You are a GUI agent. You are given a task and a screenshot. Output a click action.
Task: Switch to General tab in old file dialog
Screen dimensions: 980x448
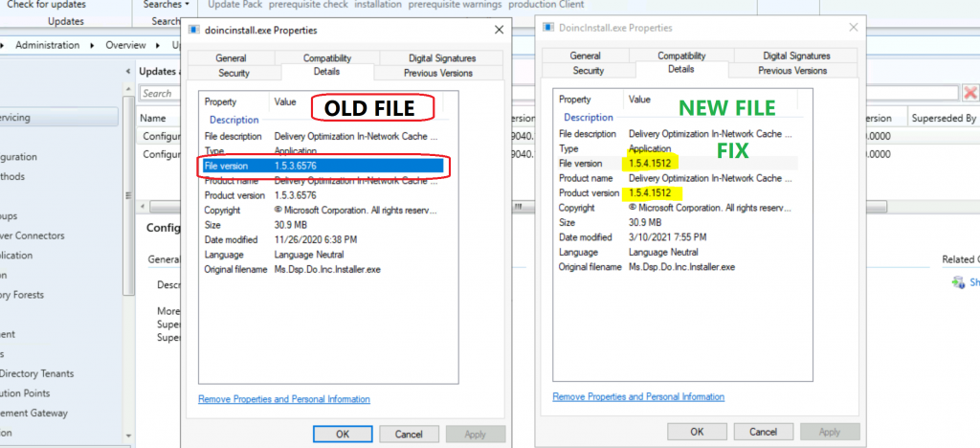231,58
